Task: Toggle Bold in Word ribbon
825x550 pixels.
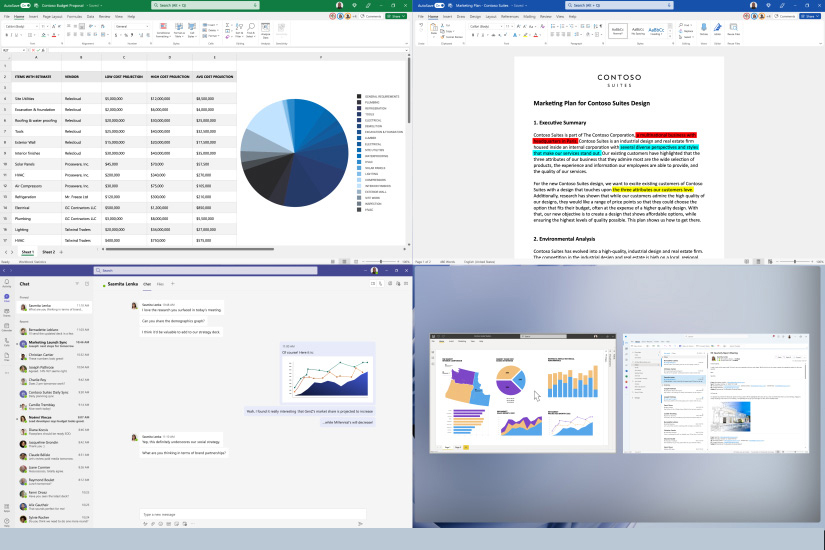Action: pos(473,35)
